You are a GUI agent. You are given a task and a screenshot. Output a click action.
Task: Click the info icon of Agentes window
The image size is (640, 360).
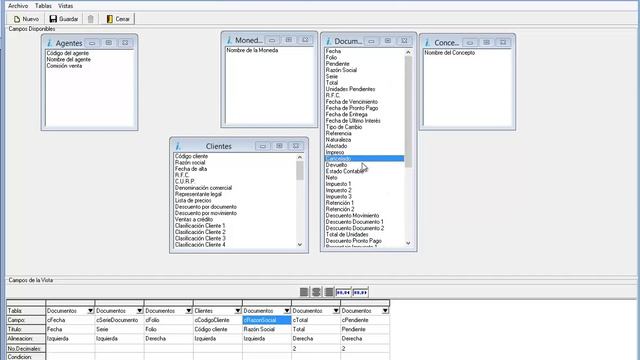49,43
